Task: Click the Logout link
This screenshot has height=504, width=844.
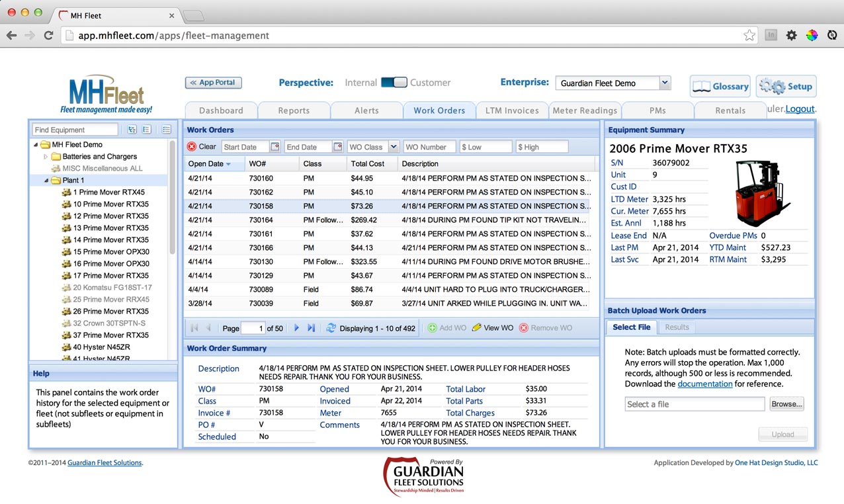Action: pyautogui.click(x=800, y=109)
